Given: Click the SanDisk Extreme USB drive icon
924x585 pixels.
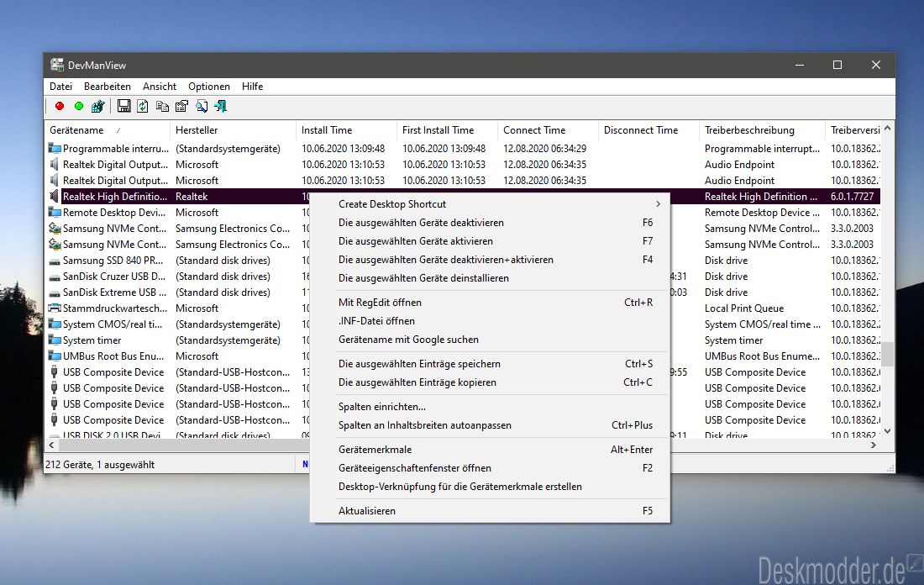Looking at the screenshot, I should coord(55,292).
